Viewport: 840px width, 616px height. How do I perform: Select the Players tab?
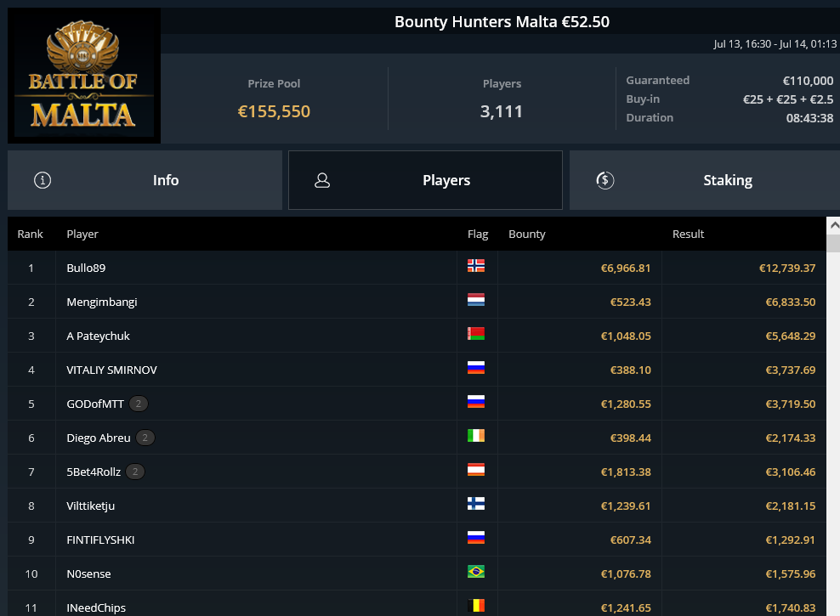coord(425,180)
